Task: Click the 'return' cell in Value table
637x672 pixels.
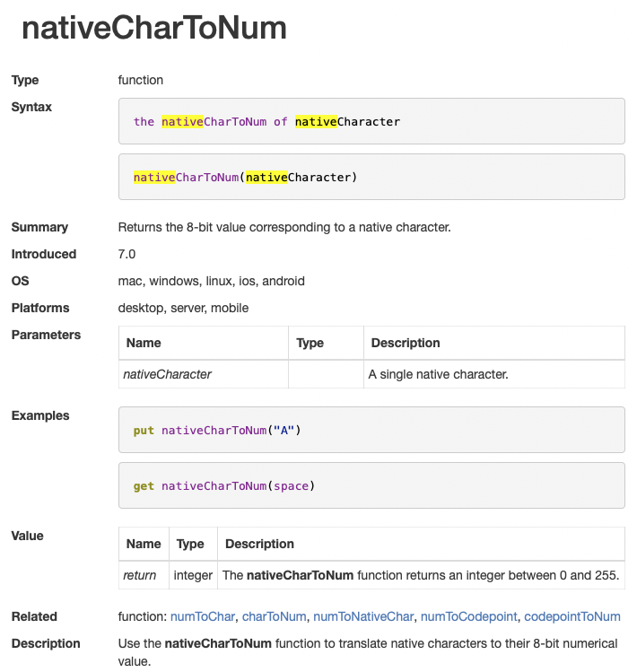Action: click(x=140, y=575)
